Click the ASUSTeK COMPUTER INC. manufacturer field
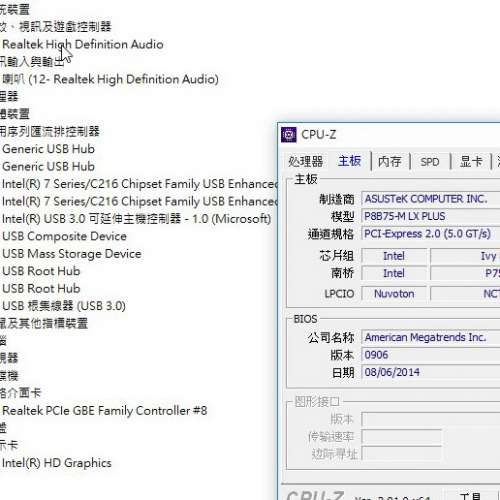The height and width of the screenshot is (500, 500). coord(430,199)
